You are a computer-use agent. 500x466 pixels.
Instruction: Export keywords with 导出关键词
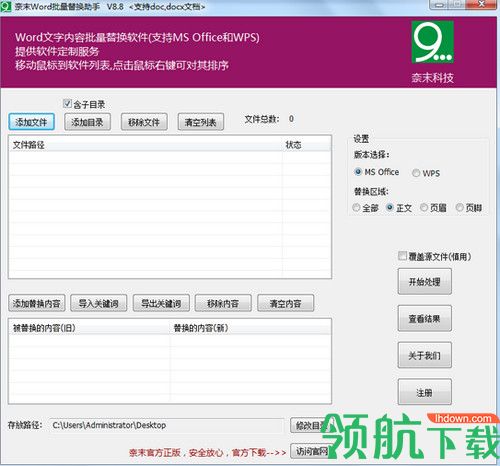click(x=161, y=303)
